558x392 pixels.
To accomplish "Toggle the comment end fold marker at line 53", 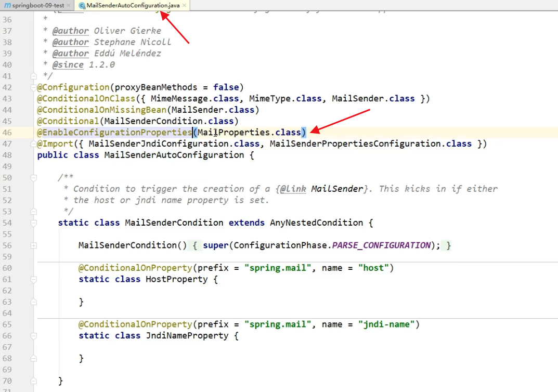I will (33, 211).
